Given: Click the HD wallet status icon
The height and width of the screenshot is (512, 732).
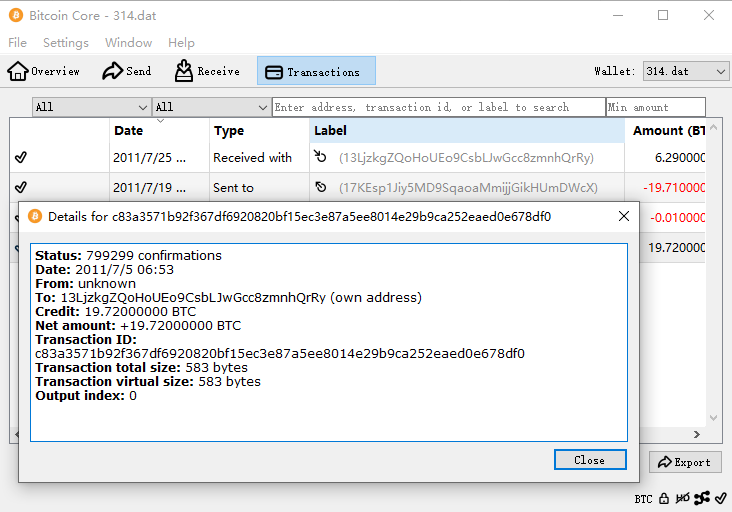Looking at the screenshot, I should tap(682, 498).
